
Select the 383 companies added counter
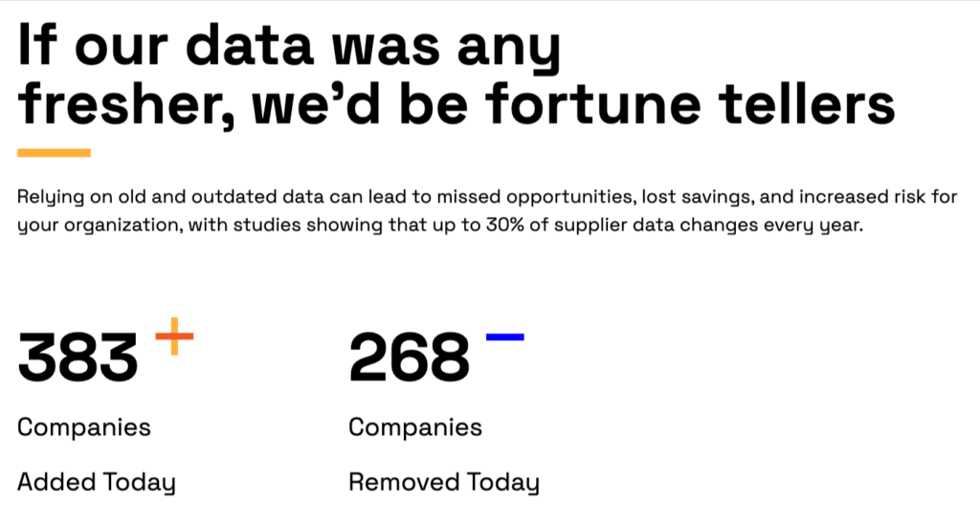78,357
